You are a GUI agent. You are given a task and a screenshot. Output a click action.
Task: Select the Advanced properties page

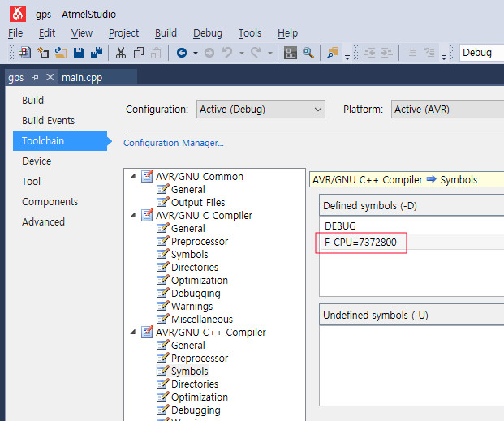pos(43,221)
